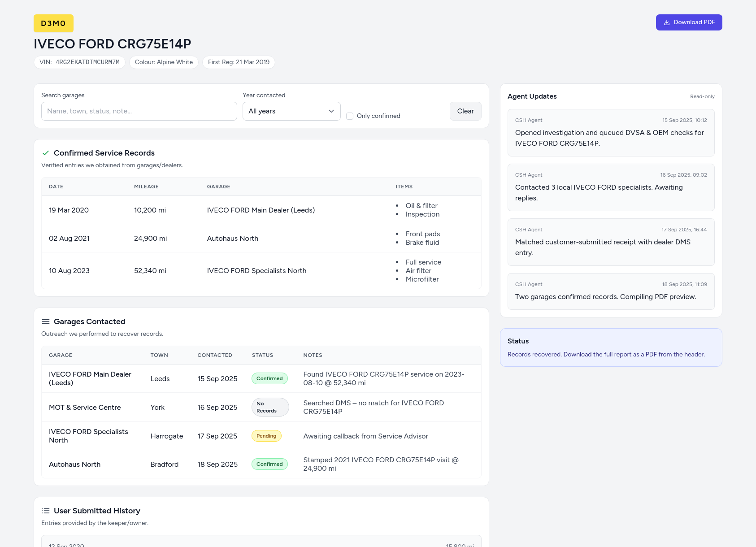Click the VIN number chip
This screenshot has height=547, width=756.
(x=79, y=62)
